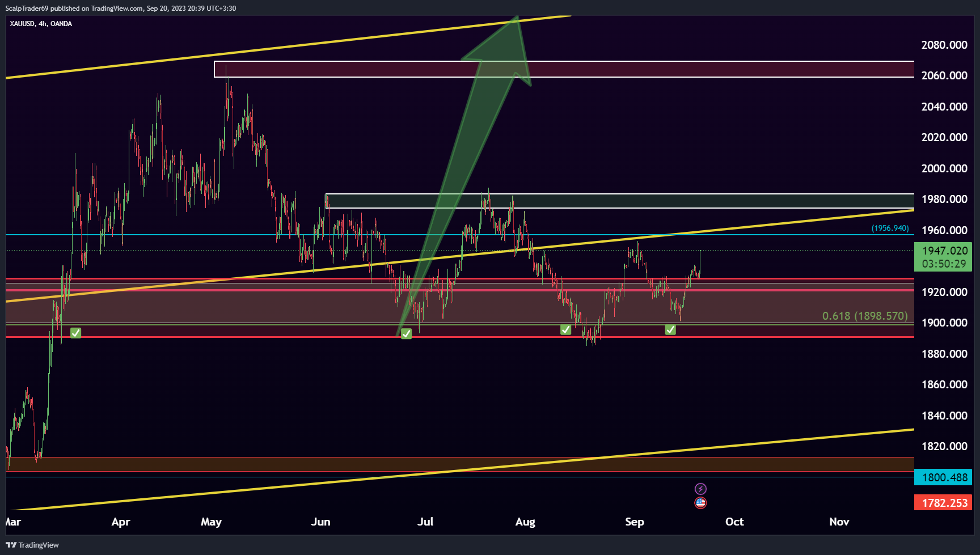This screenshot has width=980, height=555.
Task: Click the Apr label on time axis
Action: [121, 522]
